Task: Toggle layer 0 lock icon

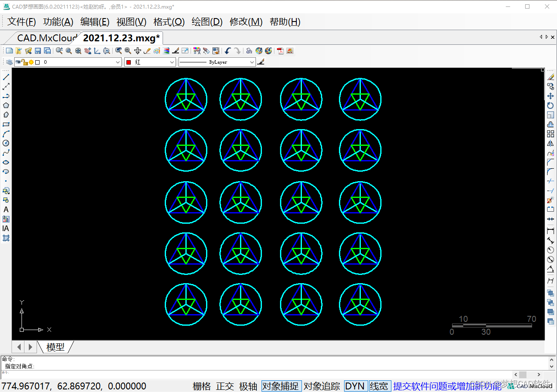Action: click(x=25, y=62)
